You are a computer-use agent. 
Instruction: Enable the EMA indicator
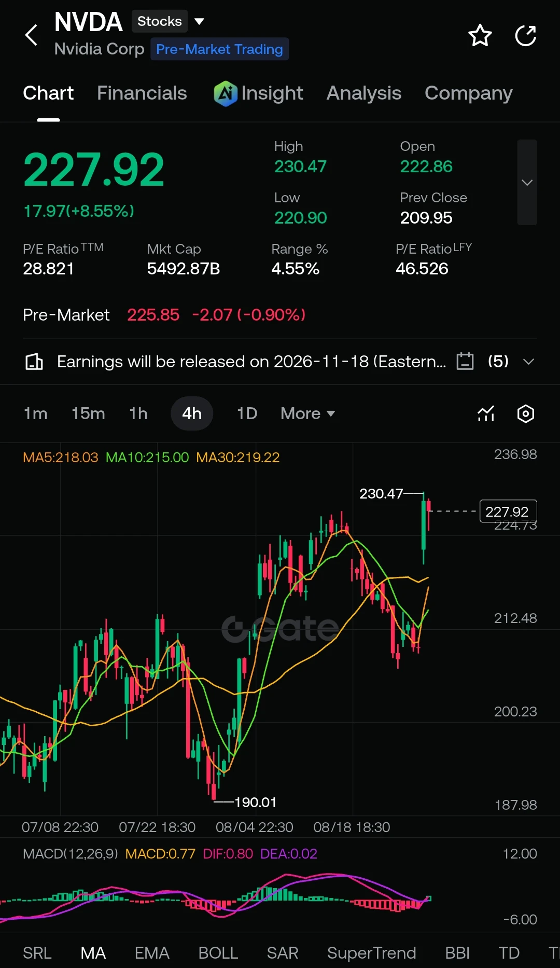(x=152, y=953)
